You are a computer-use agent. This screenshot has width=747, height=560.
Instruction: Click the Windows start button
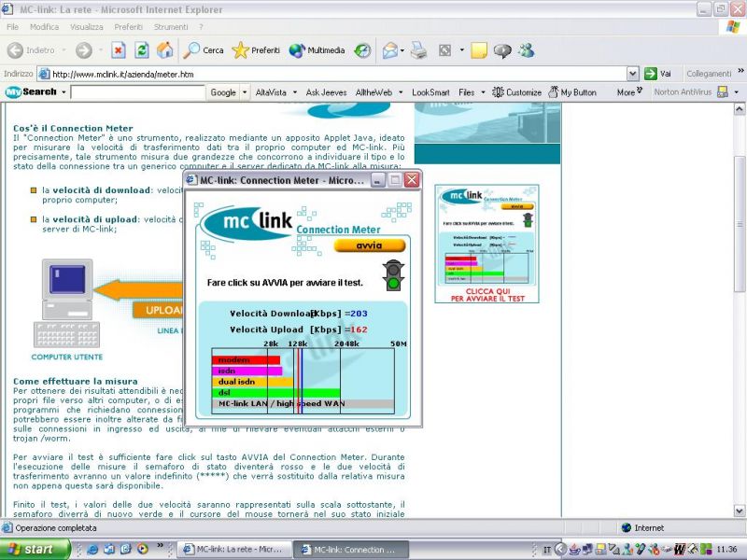coord(35,549)
